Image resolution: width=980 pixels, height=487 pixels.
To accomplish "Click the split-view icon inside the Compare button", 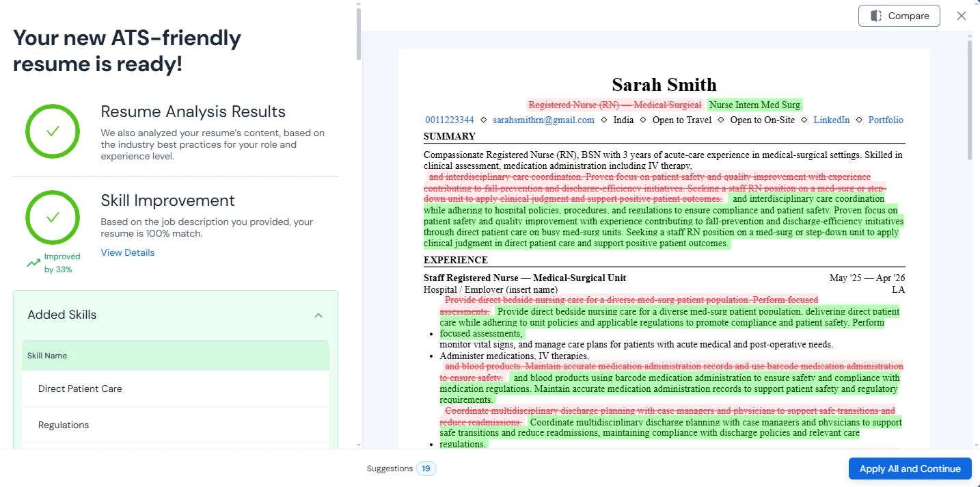I will tap(875, 15).
